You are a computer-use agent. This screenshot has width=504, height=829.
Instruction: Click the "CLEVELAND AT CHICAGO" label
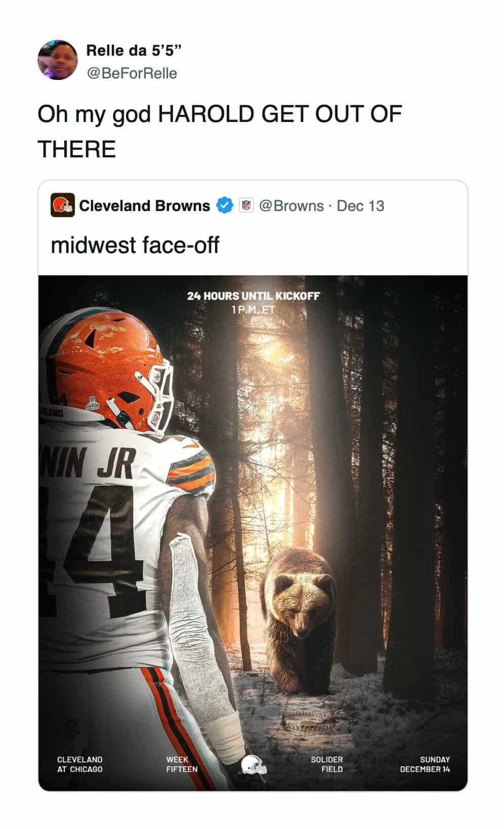pos(79,764)
